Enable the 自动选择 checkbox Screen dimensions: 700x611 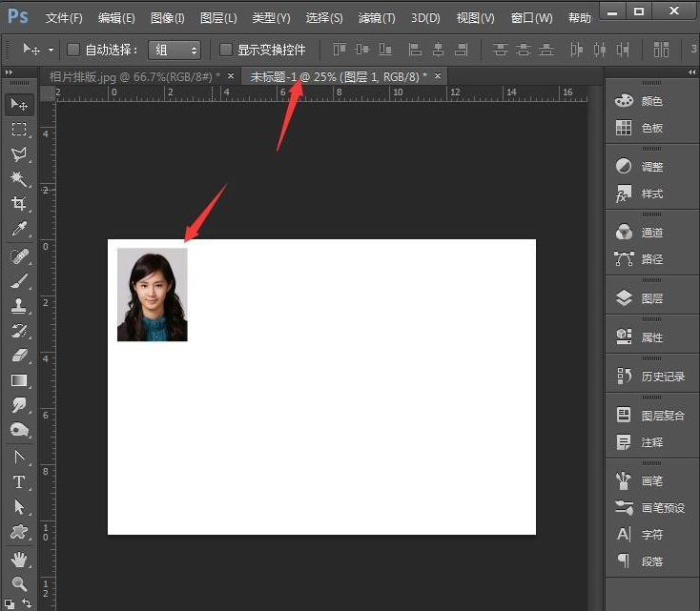73,50
